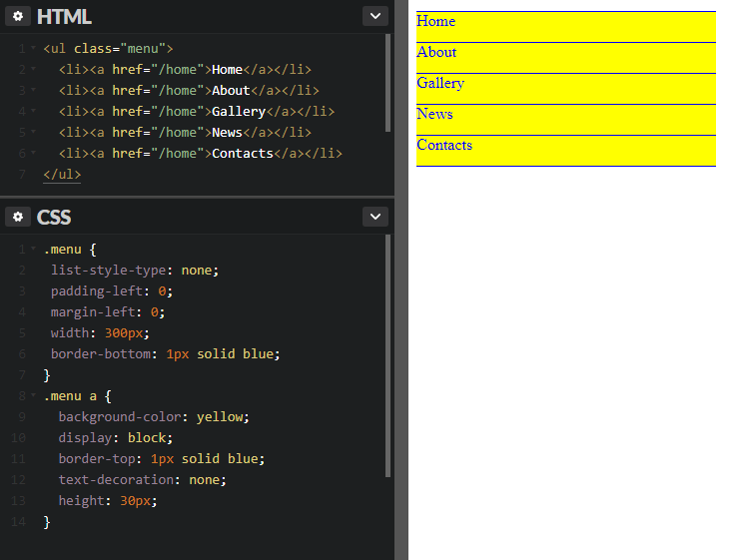Place cursor on the closing ul tag
Screen dimensions: 734x560
click(62, 174)
